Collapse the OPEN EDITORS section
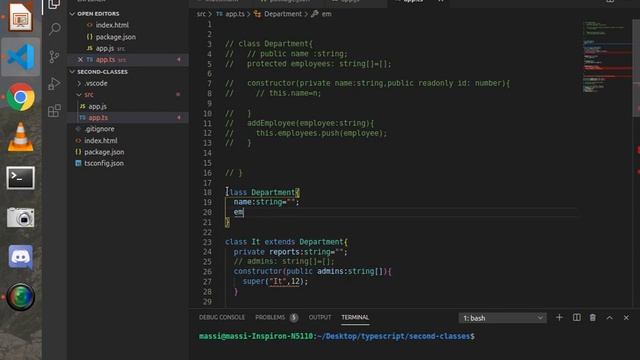The image size is (640, 360). pos(98,13)
